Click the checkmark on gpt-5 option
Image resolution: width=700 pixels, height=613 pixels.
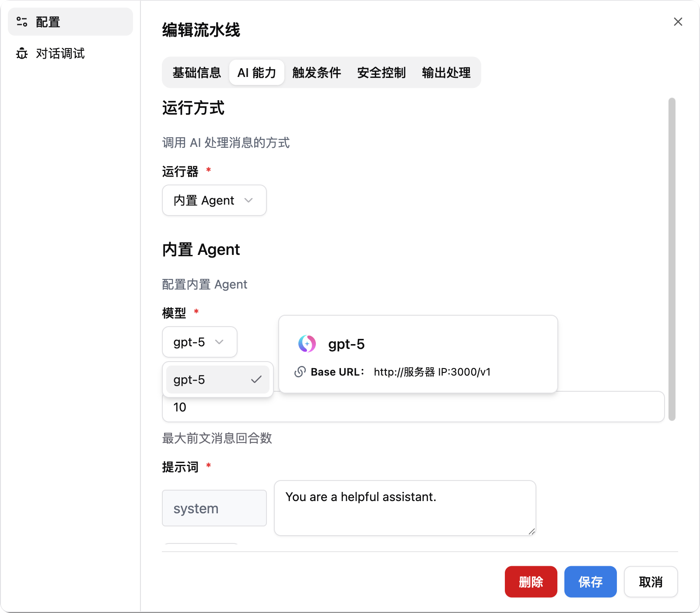[x=256, y=380]
